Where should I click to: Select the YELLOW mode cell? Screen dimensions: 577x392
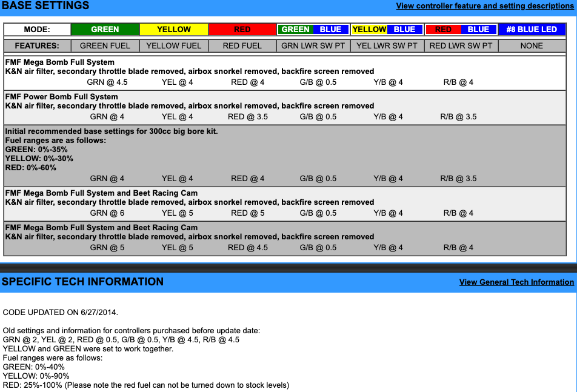tap(174, 29)
